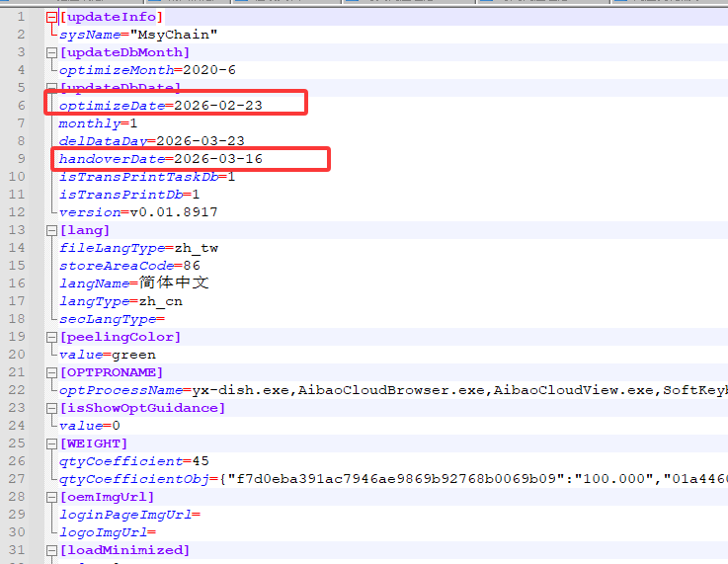The width and height of the screenshot is (728, 564).
Task: Click the optimizeDate=2026-02-23 line
Action: [160, 105]
